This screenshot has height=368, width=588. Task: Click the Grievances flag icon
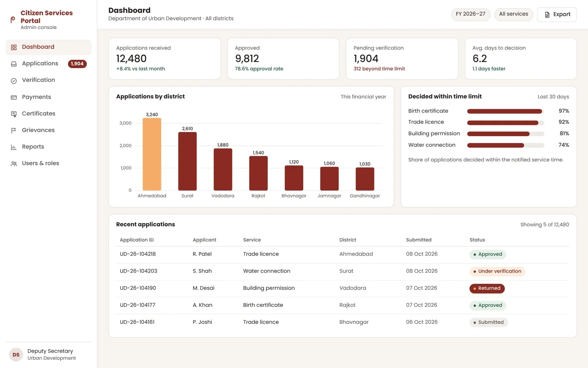[14, 131]
